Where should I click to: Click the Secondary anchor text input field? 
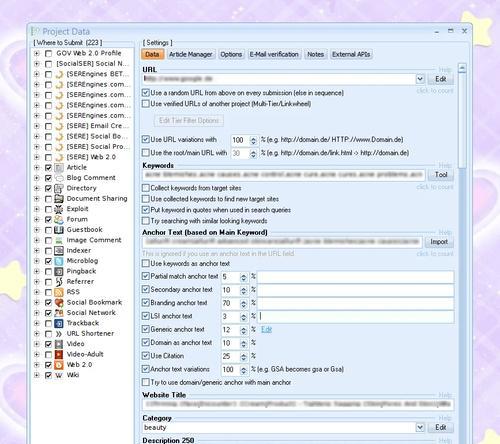[x=355, y=290]
